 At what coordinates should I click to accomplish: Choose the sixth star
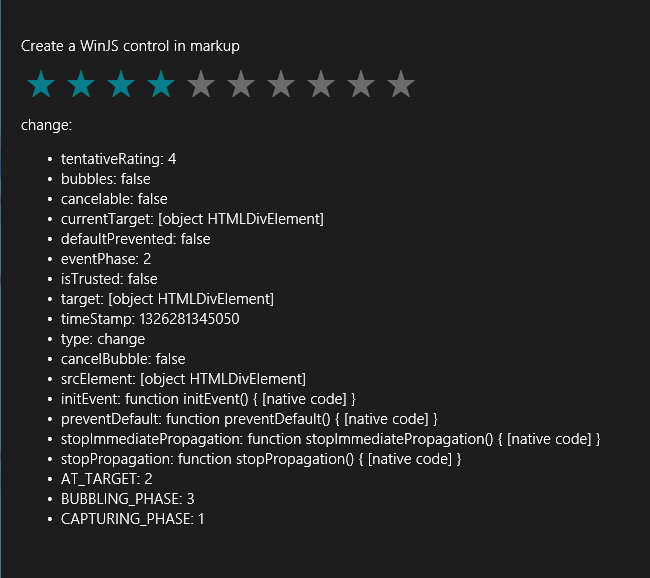tap(241, 85)
